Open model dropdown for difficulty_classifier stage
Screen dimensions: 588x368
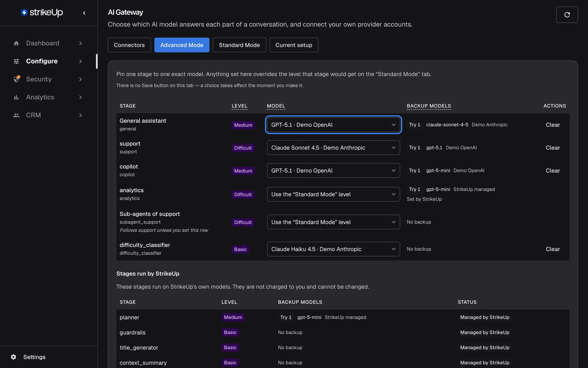pyautogui.click(x=334, y=249)
